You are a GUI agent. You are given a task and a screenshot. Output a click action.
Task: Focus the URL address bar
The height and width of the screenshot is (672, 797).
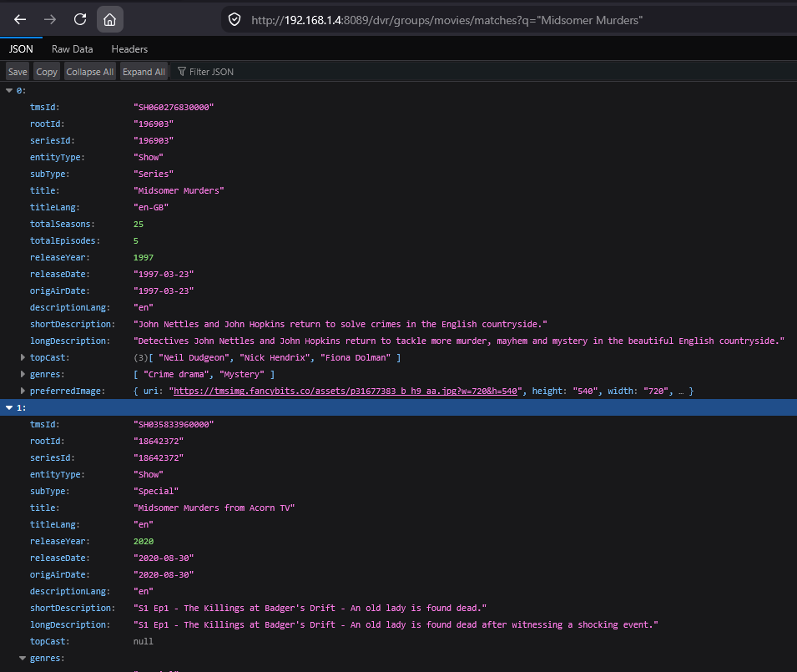click(508, 20)
